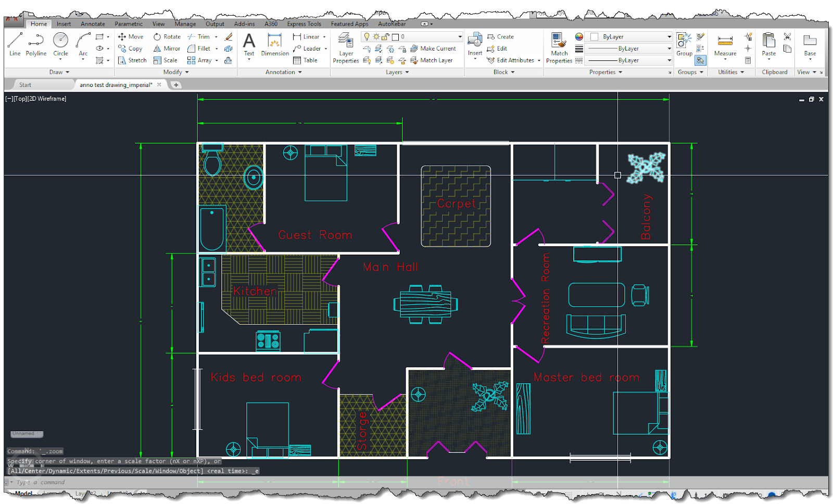Click the [2D Wireframe] visual style control
Screen dimensions: 833x504
(x=46, y=98)
